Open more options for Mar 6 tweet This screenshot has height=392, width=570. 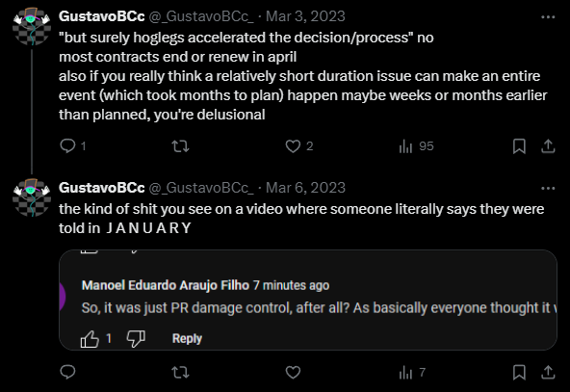548,189
